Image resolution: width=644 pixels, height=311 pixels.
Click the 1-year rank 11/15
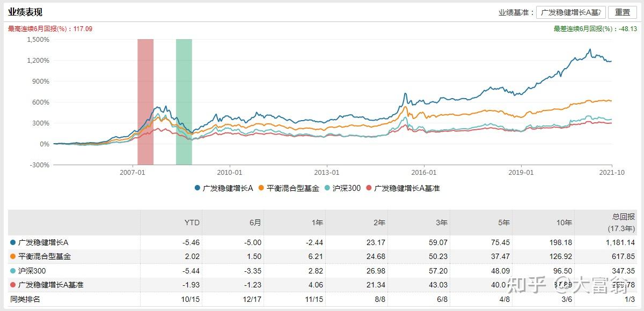point(315,299)
